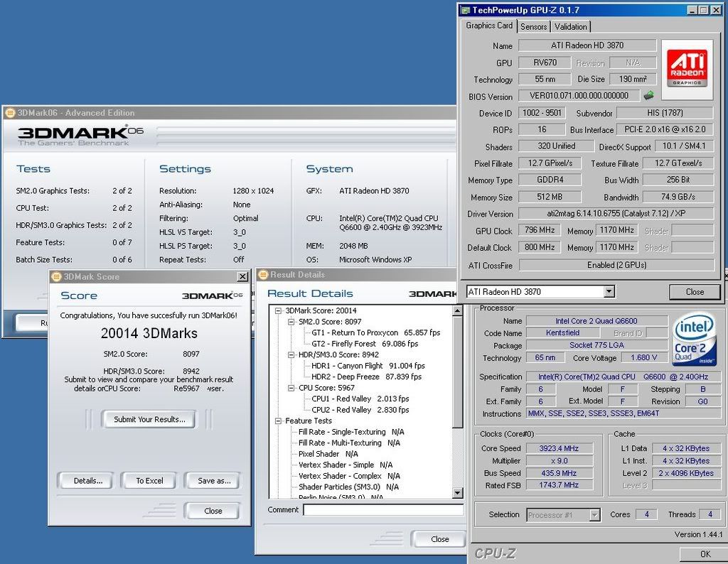
Task: Close GPU-Z via title bar X
Action: pyautogui.click(x=717, y=10)
